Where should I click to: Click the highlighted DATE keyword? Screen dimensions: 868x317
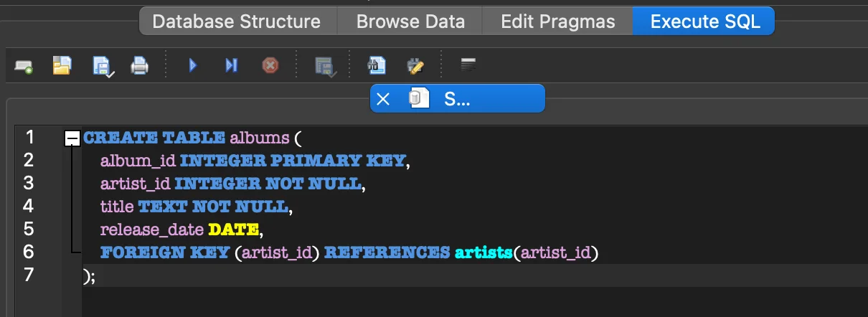point(232,230)
